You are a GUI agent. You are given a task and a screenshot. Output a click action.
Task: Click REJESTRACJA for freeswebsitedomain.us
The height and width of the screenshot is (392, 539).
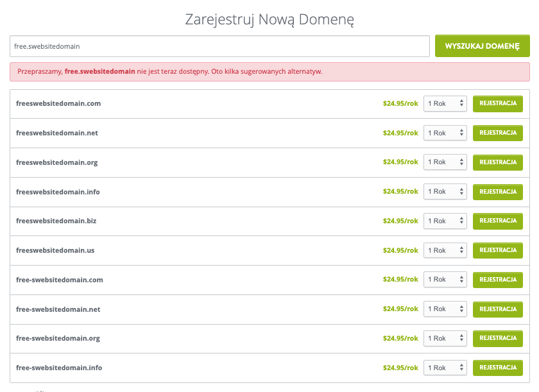coord(497,250)
